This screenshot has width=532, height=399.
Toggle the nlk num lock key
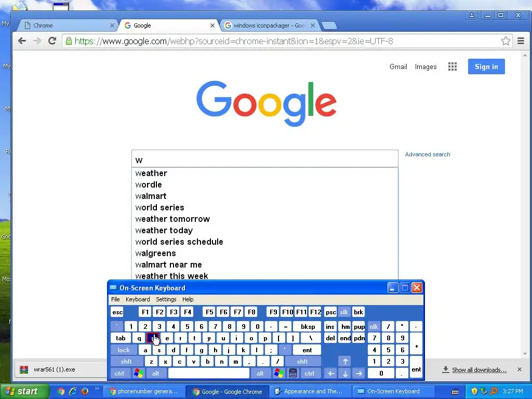[374, 326]
